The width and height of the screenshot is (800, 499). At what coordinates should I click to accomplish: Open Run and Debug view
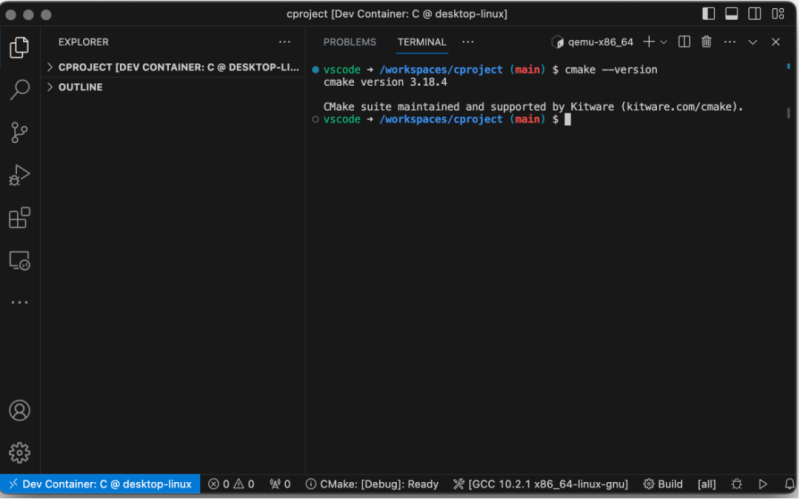[19, 175]
